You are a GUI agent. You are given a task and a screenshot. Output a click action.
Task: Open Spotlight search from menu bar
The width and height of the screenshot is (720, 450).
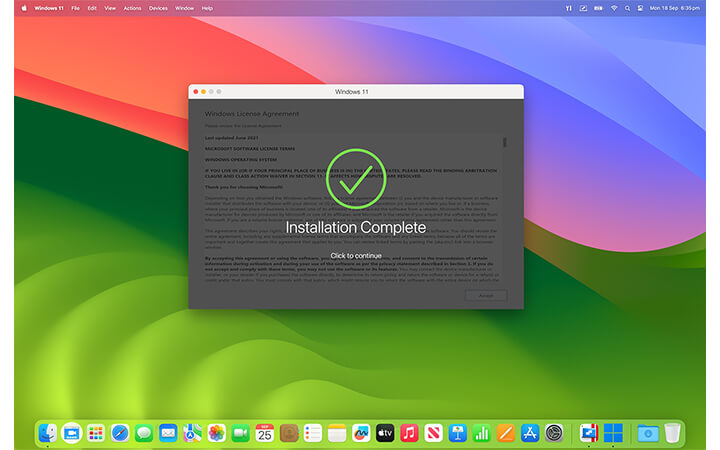coord(627,8)
